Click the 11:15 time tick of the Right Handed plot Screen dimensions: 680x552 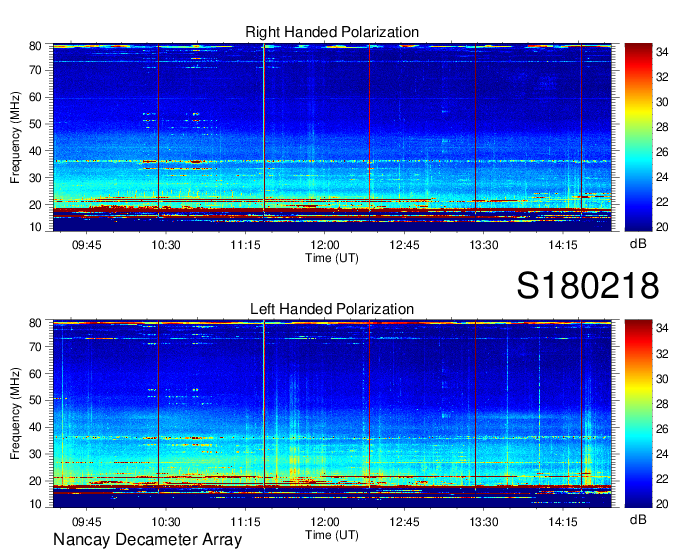coord(245,245)
